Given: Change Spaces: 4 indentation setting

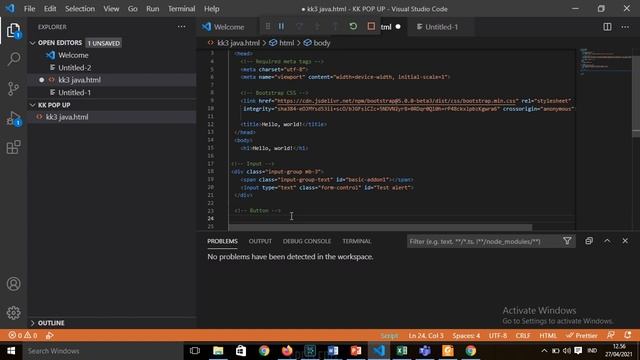Looking at the screenshot, I should pyautogui.click(x=466, y=336).
